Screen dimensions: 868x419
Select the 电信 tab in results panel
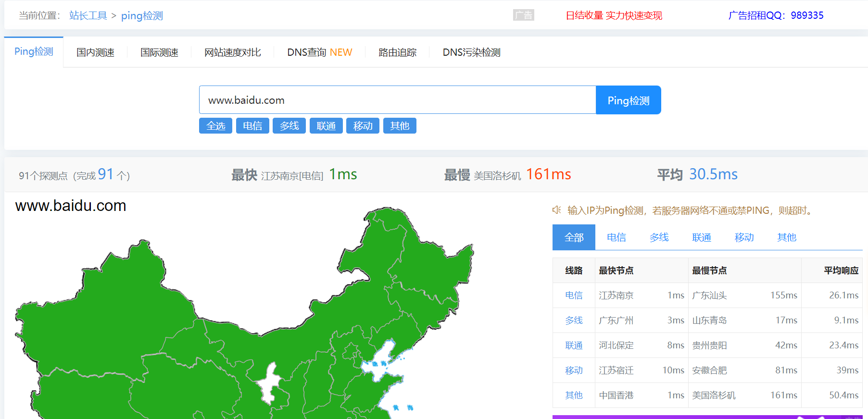[x=616, y=237]
